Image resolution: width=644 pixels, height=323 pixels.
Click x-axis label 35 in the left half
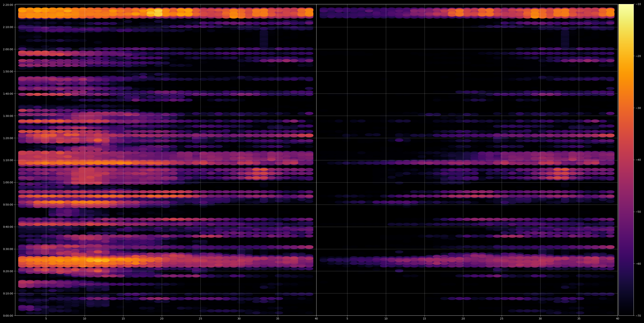[x=277, y=319]
